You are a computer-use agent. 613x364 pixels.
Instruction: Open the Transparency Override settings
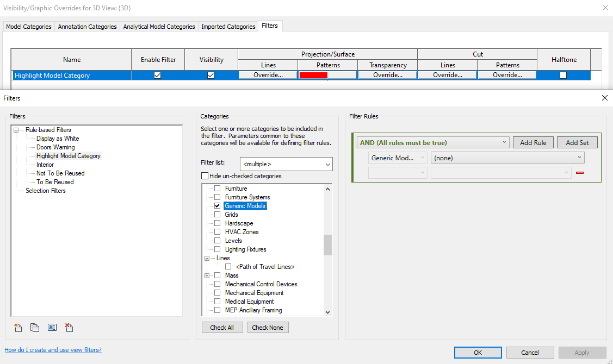point(387,74)
